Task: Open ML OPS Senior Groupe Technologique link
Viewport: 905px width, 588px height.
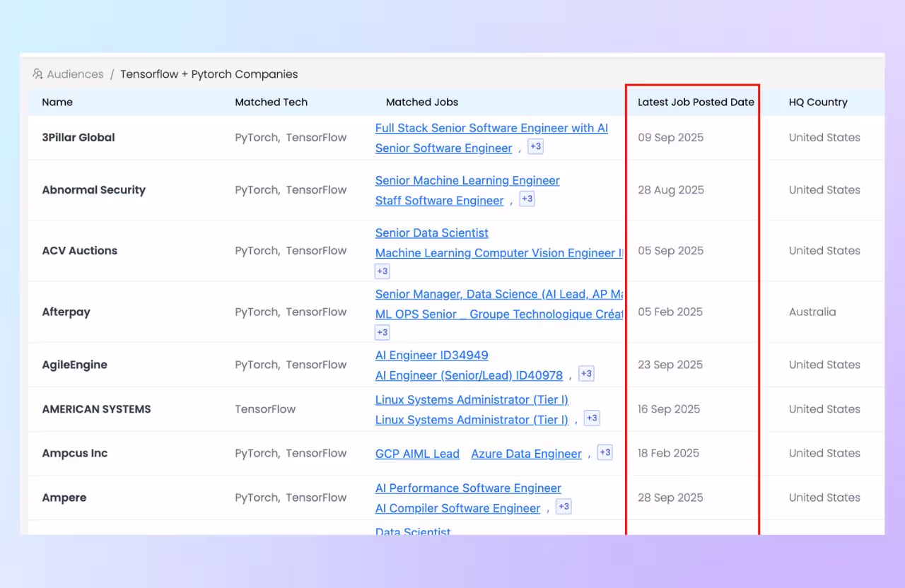Action: (499, 314)
